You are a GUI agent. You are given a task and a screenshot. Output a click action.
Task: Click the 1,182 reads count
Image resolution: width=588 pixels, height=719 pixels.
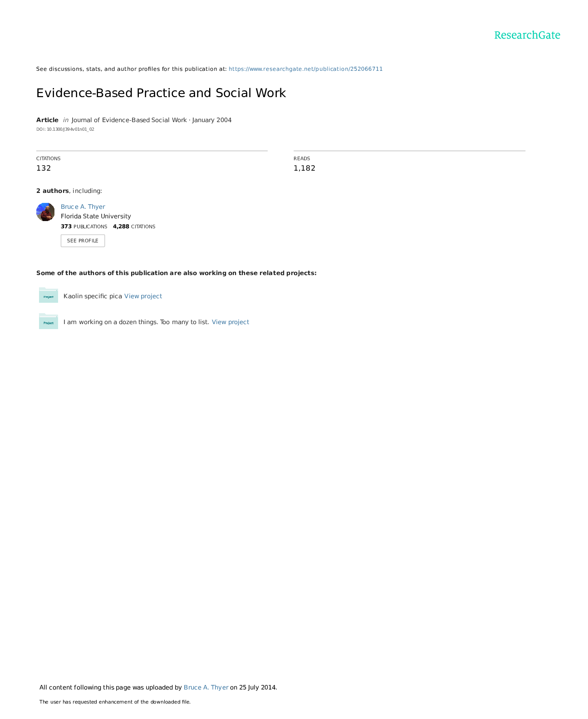point(304,168)
